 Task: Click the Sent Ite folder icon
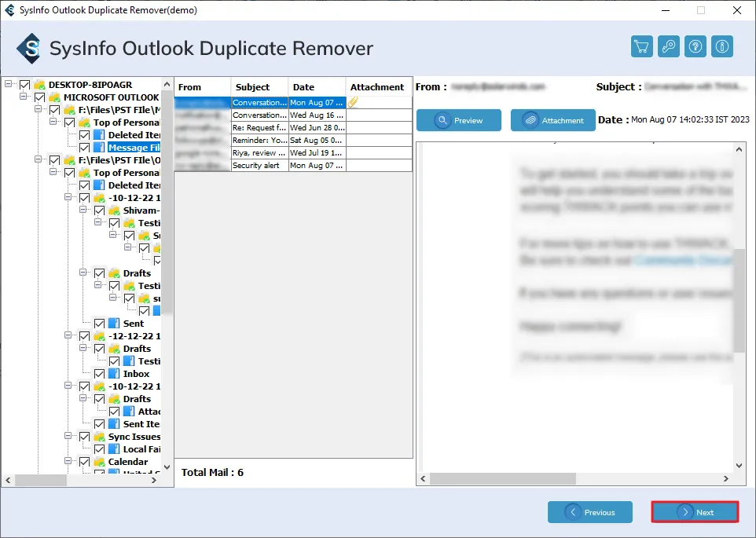pyautogui.click(x=114, y=424)
